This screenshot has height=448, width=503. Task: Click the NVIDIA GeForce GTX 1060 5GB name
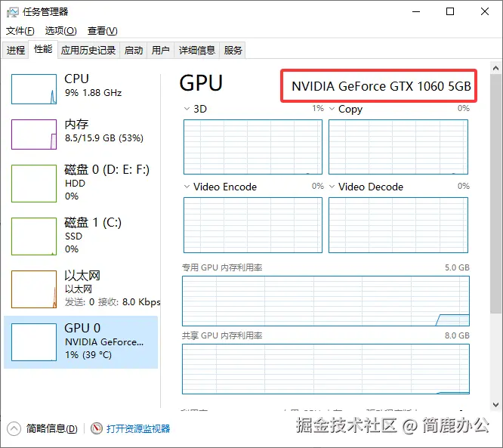(x=381, y=86)
